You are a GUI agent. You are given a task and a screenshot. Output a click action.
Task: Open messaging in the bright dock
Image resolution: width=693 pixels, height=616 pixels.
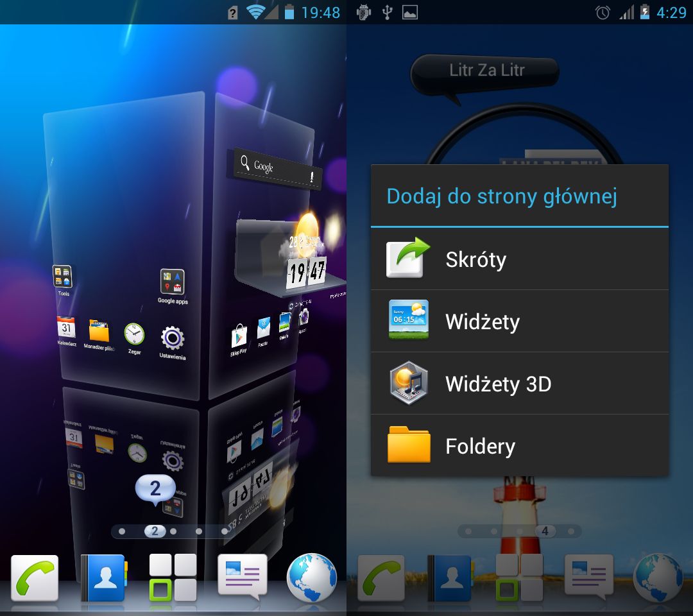pos(242,576)
